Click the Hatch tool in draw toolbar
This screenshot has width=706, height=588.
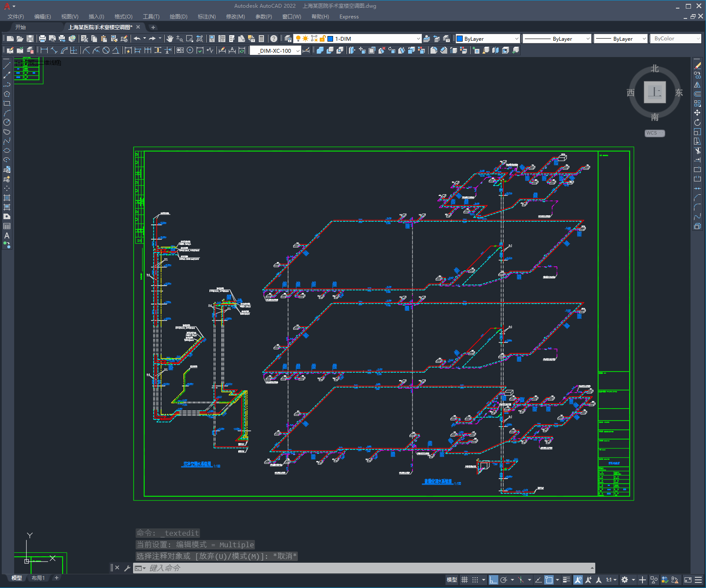coord(7,198)
